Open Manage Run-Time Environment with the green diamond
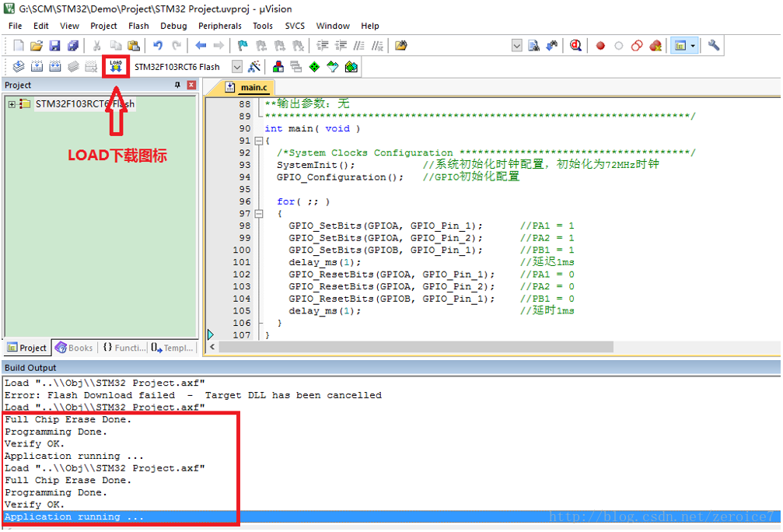The image size is (783, 532). [315, 66]
